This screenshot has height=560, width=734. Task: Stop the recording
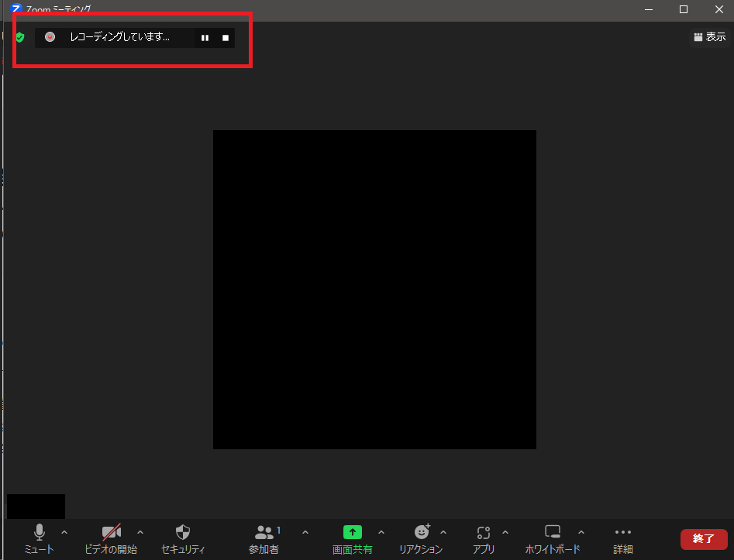(226, 37)
